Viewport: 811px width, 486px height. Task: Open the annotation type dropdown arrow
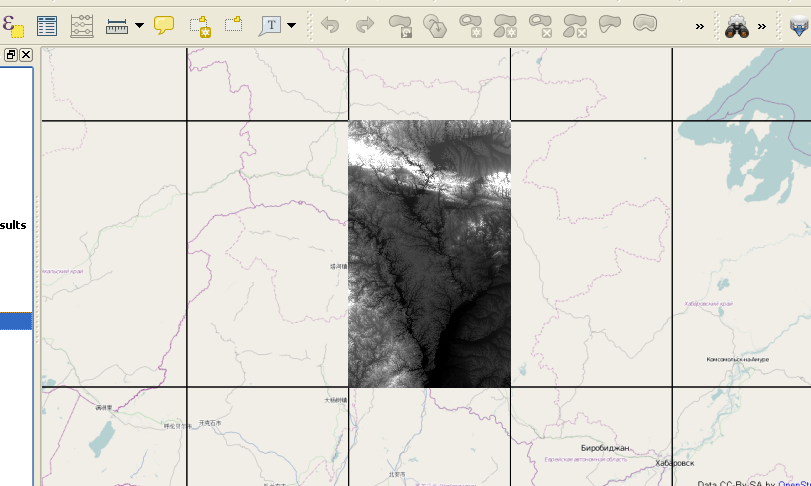pyautogui.click(x=292, y=25)
